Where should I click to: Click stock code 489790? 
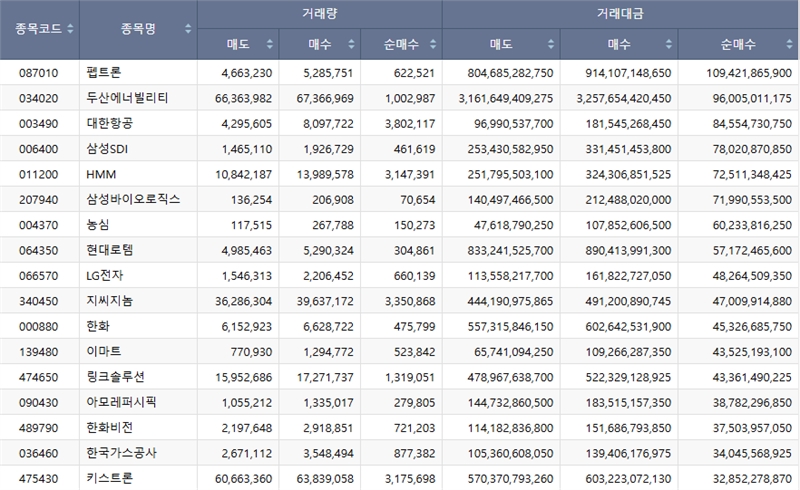click(39, 428)
